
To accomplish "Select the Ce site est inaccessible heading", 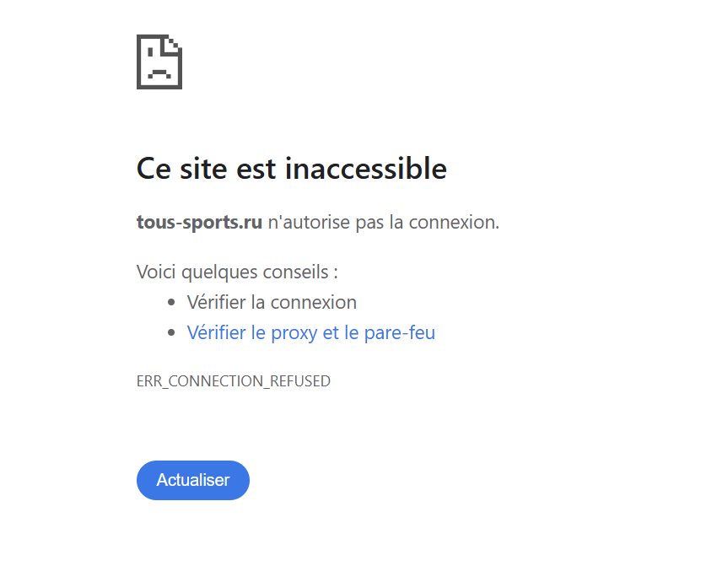I will (x=292, y=168).
